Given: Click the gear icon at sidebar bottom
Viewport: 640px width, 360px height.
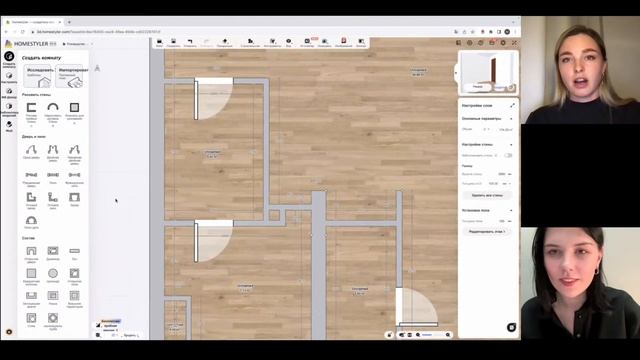Looking at the screenshot, I should pos(9,332).
